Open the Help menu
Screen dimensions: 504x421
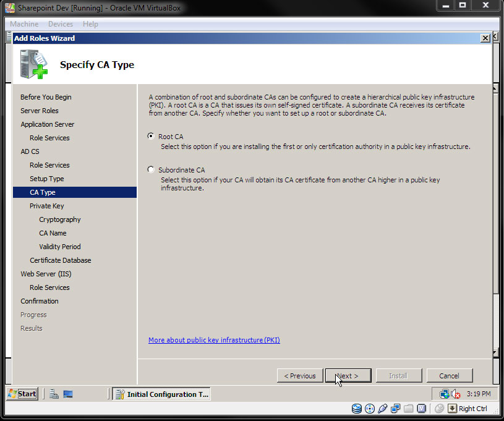pos(90,23)
